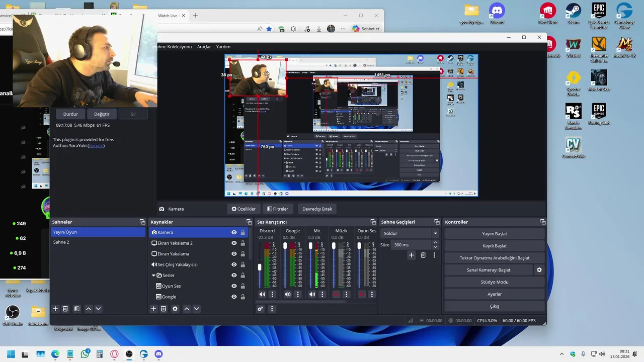Image resolution: width=644 pixels, height=362 pixels.
Task: Delete the selected scene with the trash icon in Sahneler
Action: point(65,309)
